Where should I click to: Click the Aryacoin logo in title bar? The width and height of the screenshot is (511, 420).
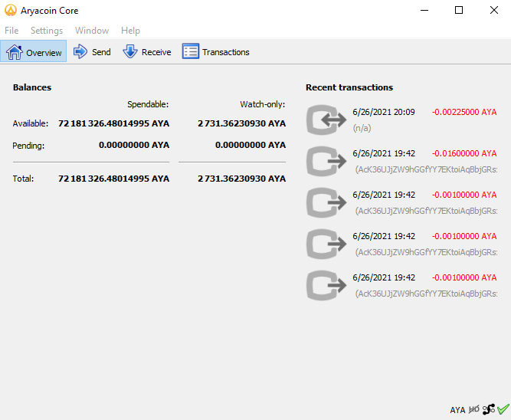(11, 10)
